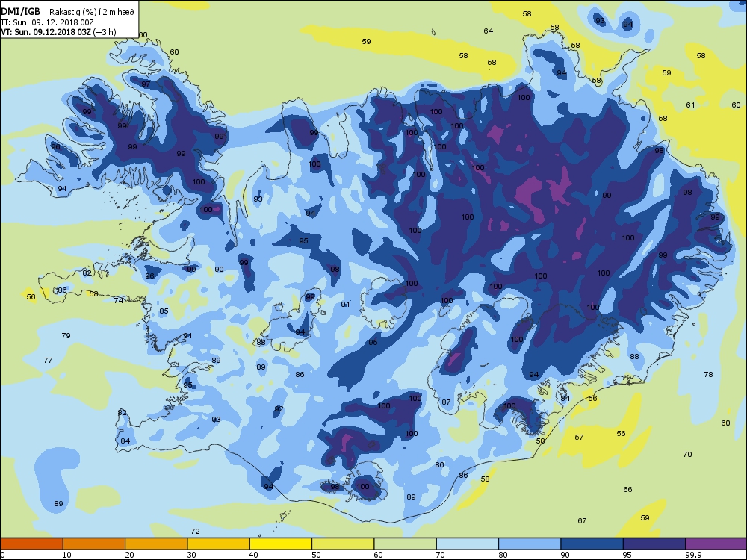Screen dimensions: 747x560
Task: Click the humidity value 64 on the map
Action: point(489,31)
